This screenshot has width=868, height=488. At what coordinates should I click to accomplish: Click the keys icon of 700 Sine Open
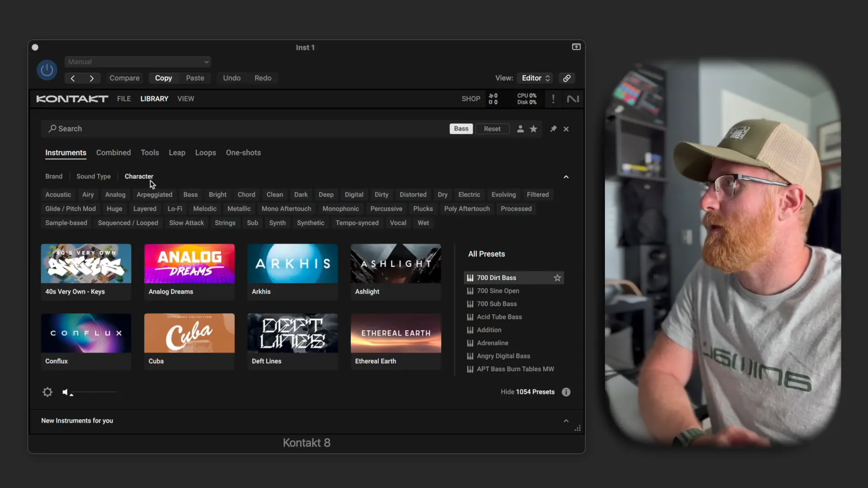coord(470,291)
